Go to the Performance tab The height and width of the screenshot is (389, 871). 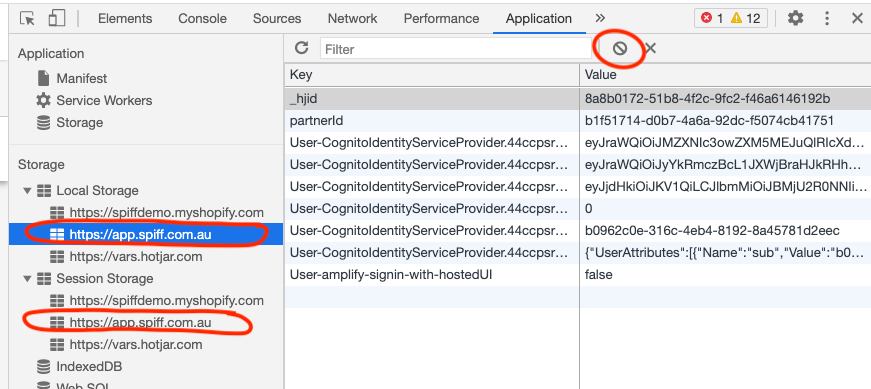tap(441, 18)
